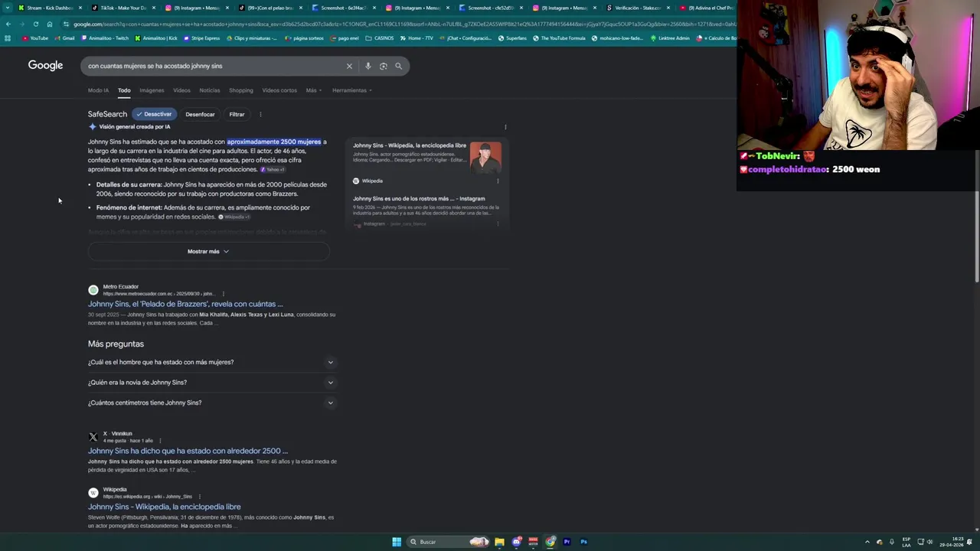Expand the question ¿Cuántos centímetros tiene Johnny Sins?
The height and width of the screenshot is (551, 980).
click(x=212, y=403)
